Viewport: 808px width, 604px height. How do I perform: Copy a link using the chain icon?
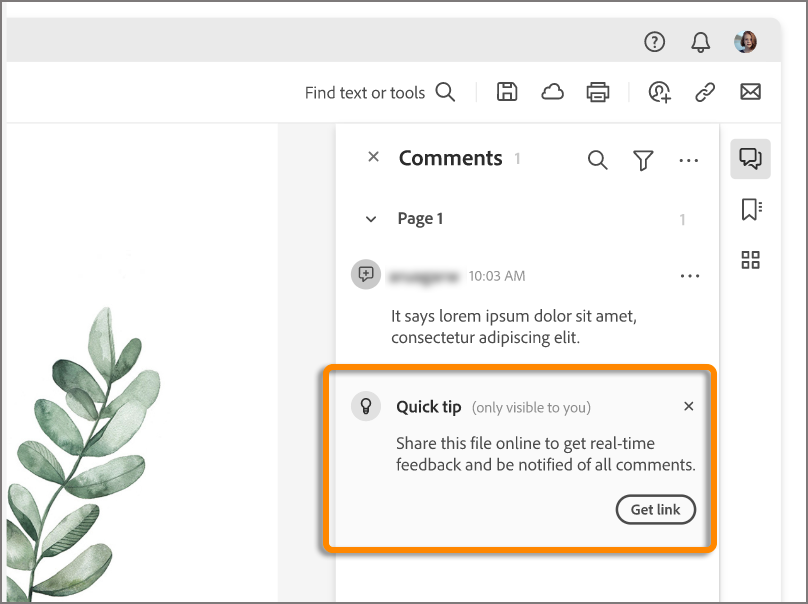coord(705,93)
